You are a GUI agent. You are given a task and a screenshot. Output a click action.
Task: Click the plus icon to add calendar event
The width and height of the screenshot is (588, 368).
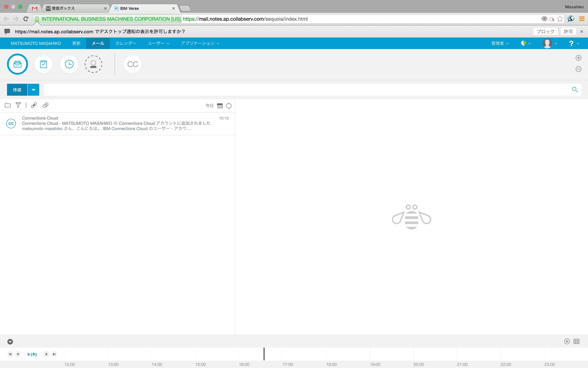click(567, 342)
